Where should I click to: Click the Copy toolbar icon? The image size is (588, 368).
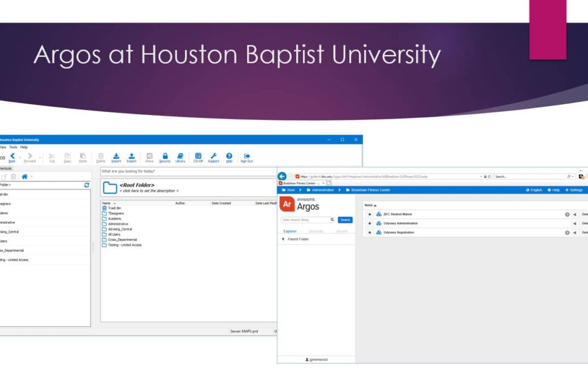click(x=68, y=158)
